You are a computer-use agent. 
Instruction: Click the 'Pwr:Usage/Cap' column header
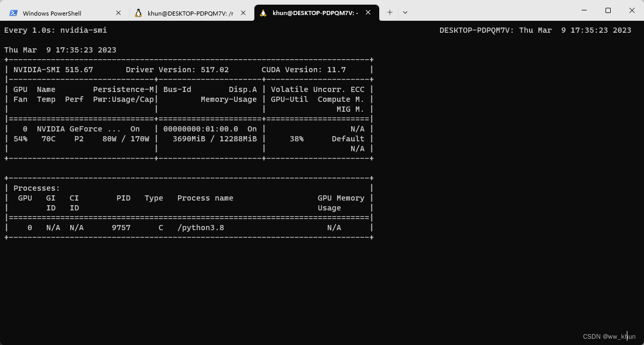click(x=124, y=99)
